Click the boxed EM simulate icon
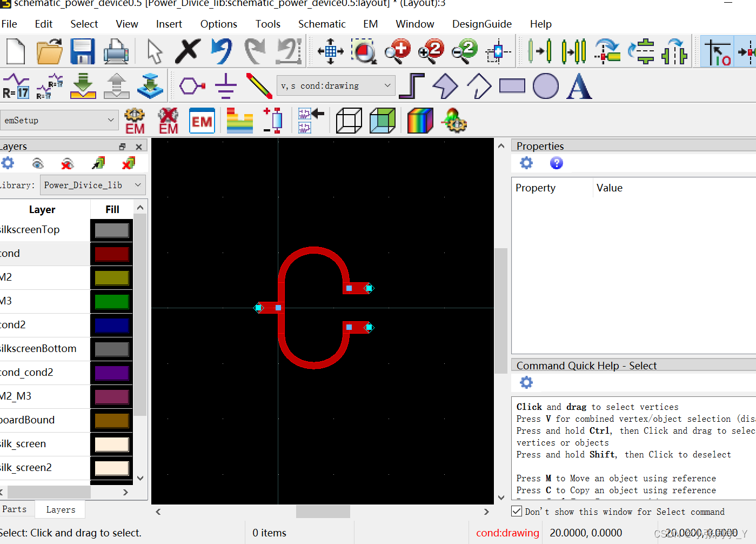The height and width of the screenshot is (544, 756). click(202, 121)
